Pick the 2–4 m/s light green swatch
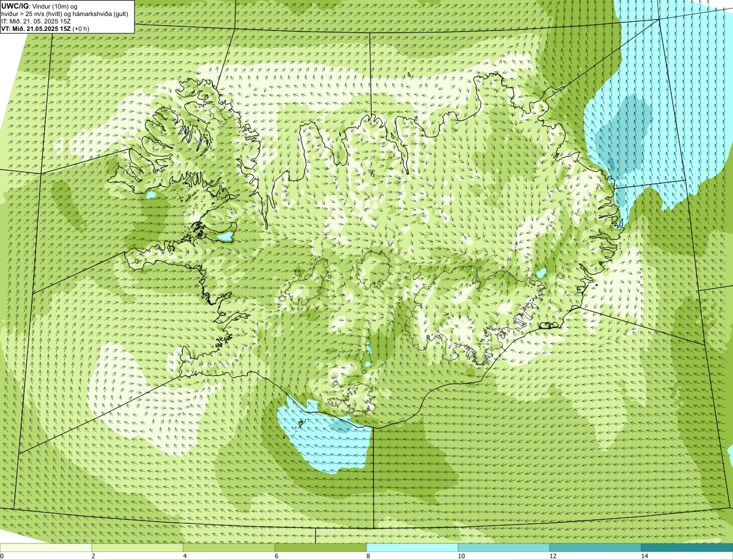Image resolution: width=733 pixels, height=560 pixels. (x=137, y=547)
